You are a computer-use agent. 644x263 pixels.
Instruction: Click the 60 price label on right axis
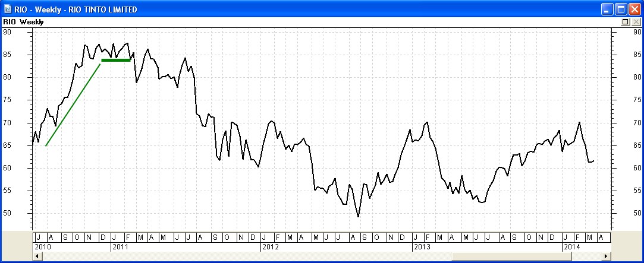pyautogui.click(x=637, y=168)
